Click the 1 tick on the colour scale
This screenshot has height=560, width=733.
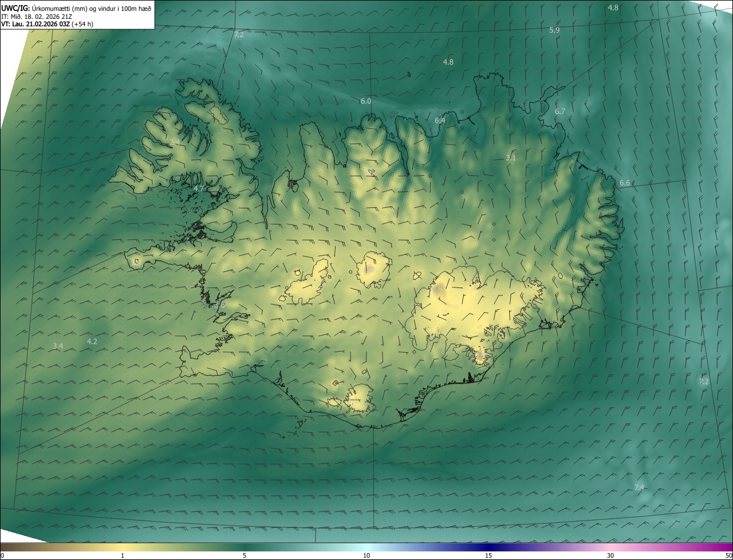(123, 555)
